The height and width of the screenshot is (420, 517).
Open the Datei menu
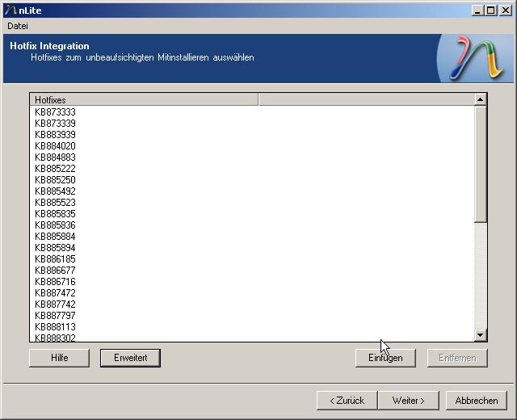(x=18, y=26)
